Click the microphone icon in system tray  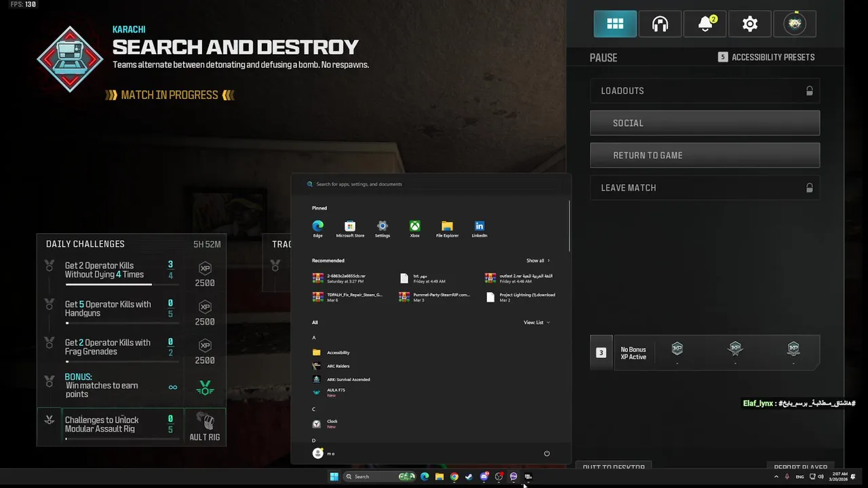(x=787, y=476)
